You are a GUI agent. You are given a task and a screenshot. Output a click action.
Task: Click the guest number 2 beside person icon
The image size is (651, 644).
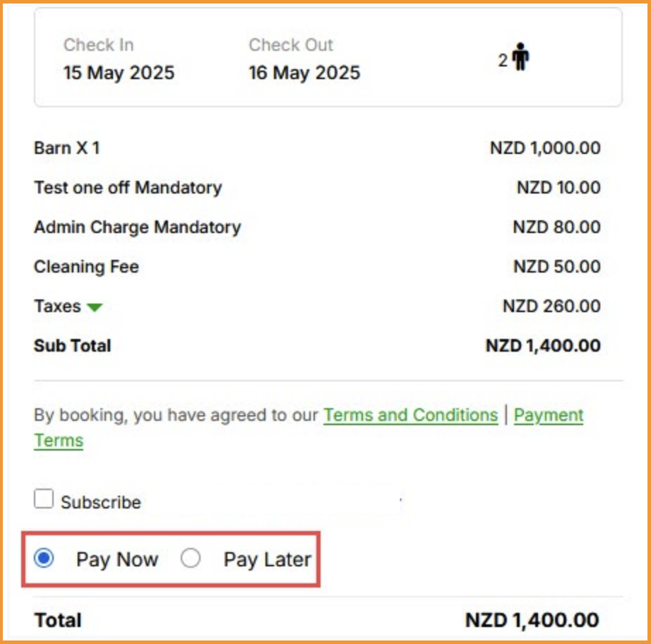tap(503, 61)
